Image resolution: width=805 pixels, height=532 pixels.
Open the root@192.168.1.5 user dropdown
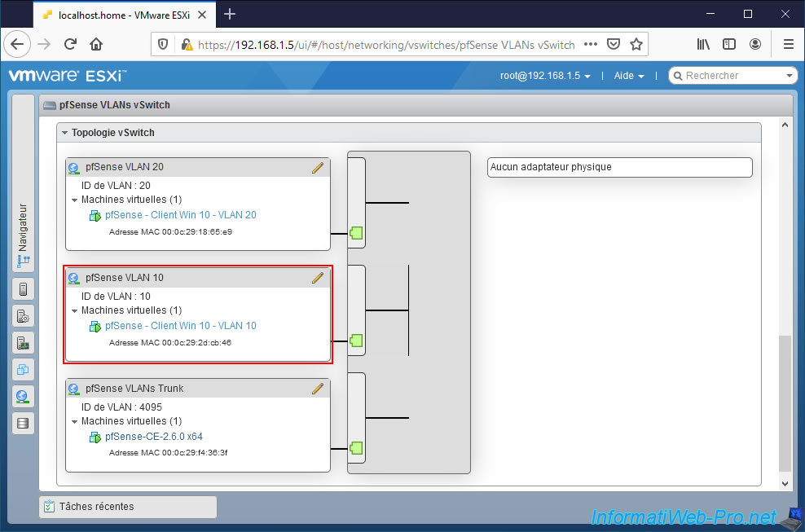(x=545, y=76)
